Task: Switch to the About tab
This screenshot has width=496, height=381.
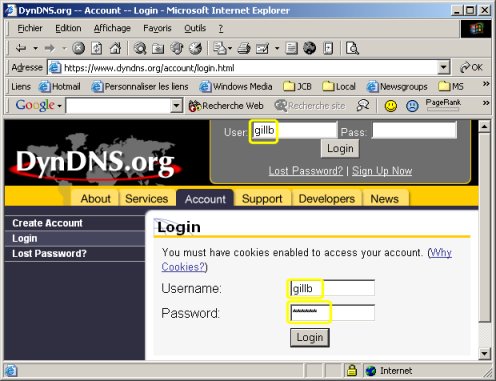Action: click(95, 198)
